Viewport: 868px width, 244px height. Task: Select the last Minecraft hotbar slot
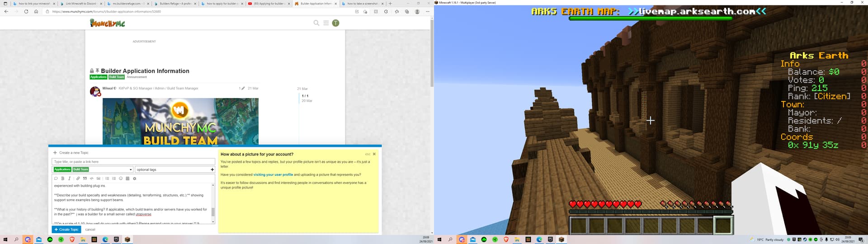click(723, 225)
